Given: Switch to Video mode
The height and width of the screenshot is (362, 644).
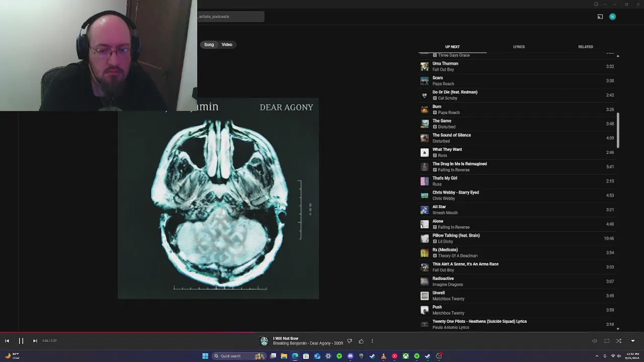Looking at the screenshot, I should click(227, 45).
